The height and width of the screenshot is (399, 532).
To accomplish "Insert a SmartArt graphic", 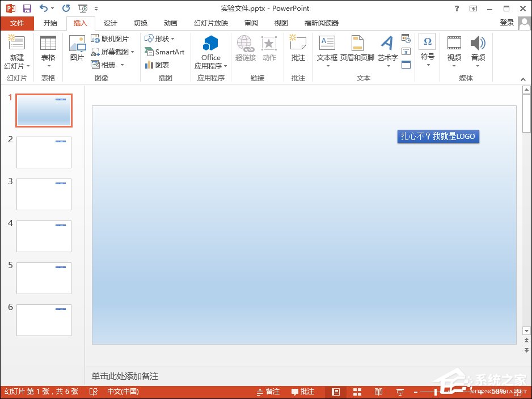I will click(164, 51).
